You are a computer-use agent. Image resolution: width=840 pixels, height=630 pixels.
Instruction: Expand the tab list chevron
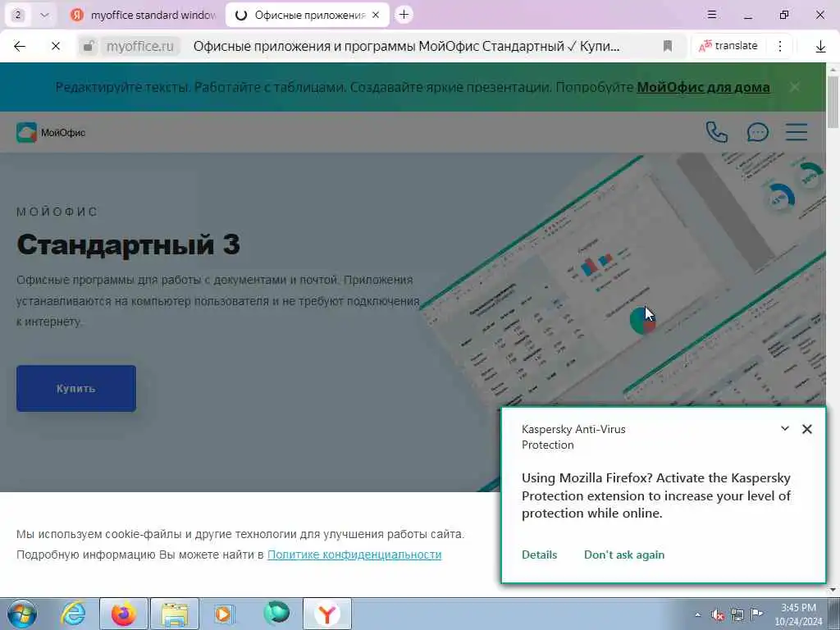pos(44,15)
